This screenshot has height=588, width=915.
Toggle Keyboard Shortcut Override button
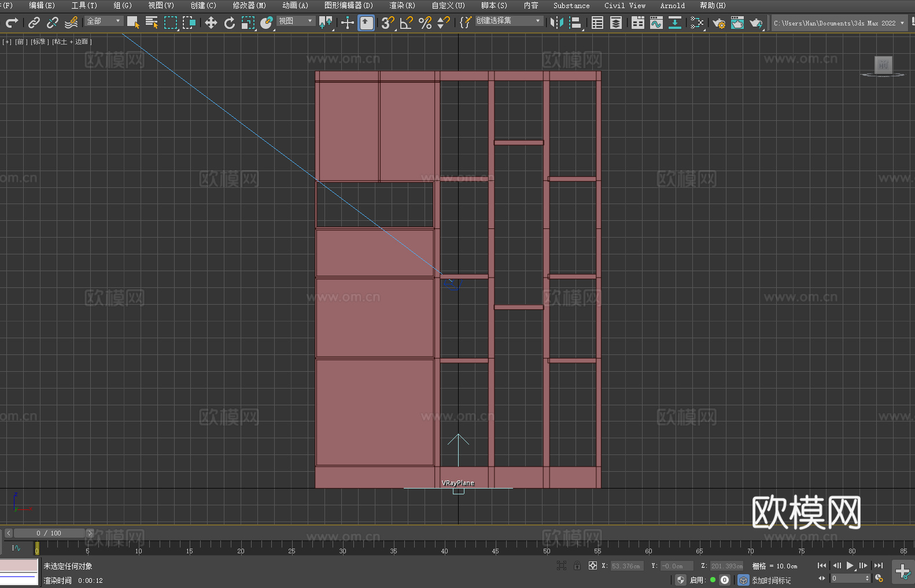[366, 23]
